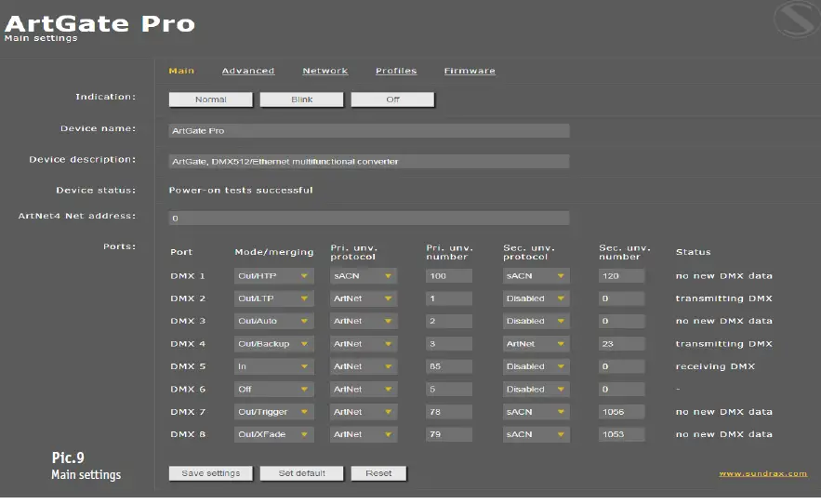The width and height of the screenshot is (821, 504).
Task: Open DMX 5 mode dropdown In
Action: [x=274, y=366]
